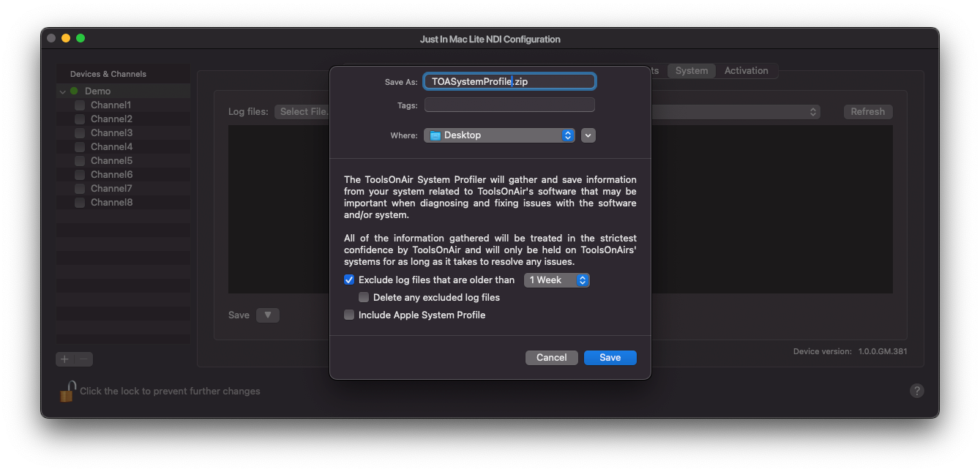Open help with the question mark button
The image size is (980, 472).
916,391
